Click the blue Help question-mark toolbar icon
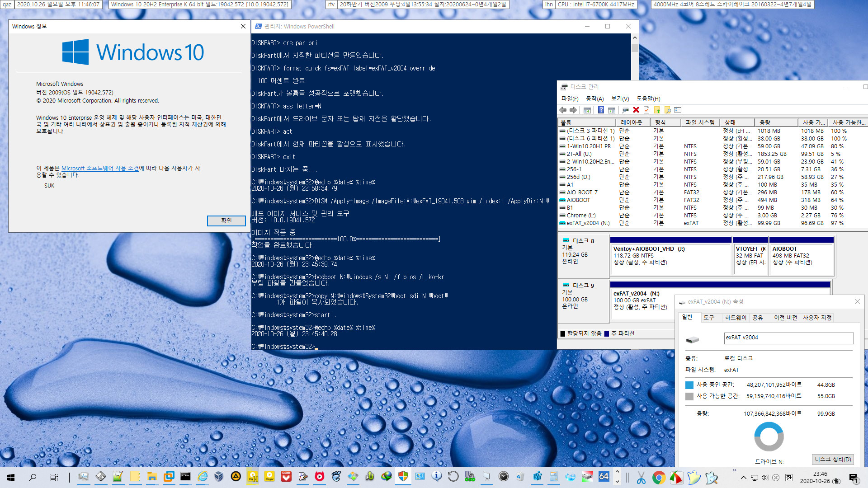This screenshot has width=868, height=488. point(601,110)
